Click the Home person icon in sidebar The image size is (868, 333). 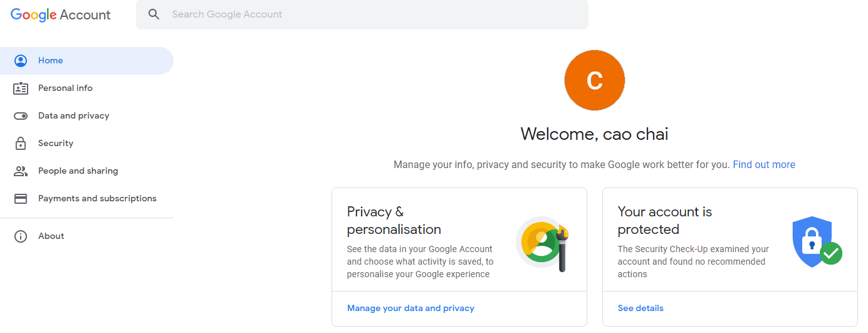pyautogui.click(x=21, y=61)
